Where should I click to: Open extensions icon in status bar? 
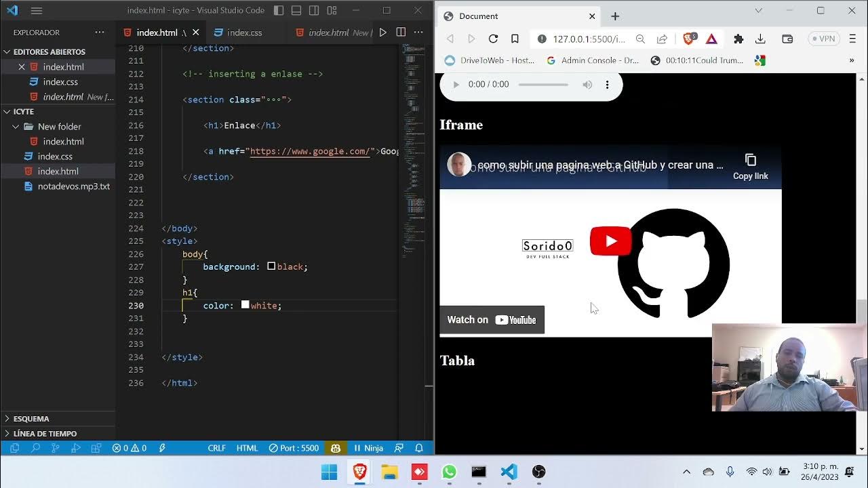coord(96,448)
